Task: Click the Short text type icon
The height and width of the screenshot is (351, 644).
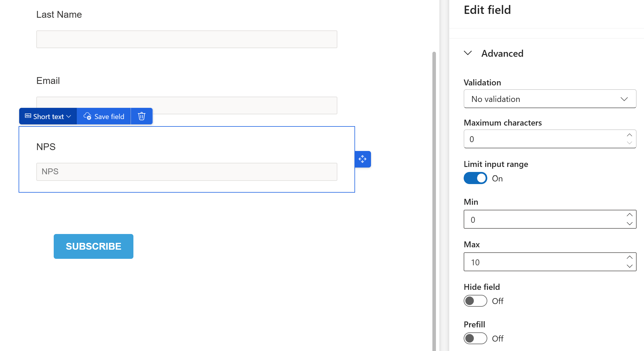Action: pos(28,116)
